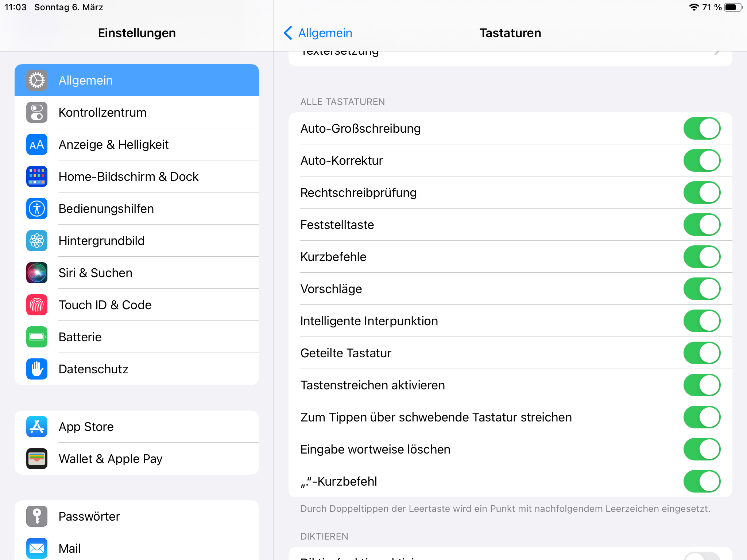Viewport: 747px width, 560px height.
Task: Open Touch ID & Code fingerprint icon
Action: click(x=37, y=305)
